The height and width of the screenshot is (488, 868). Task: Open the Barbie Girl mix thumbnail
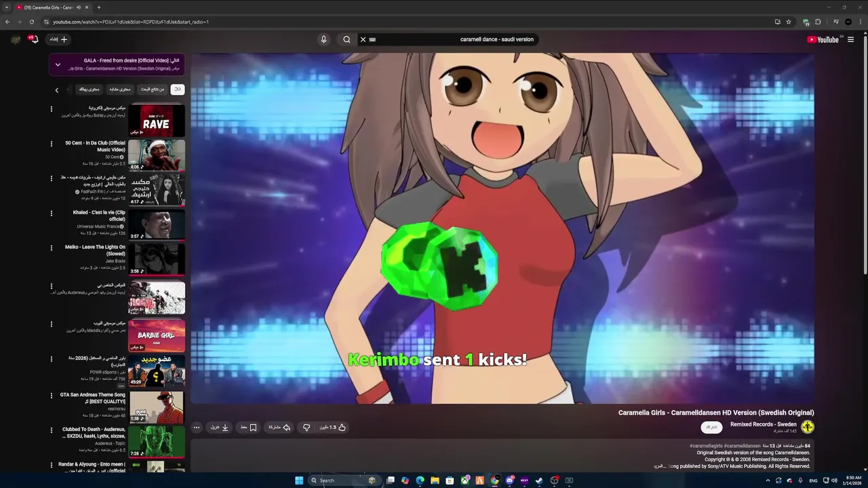[157, 335]
